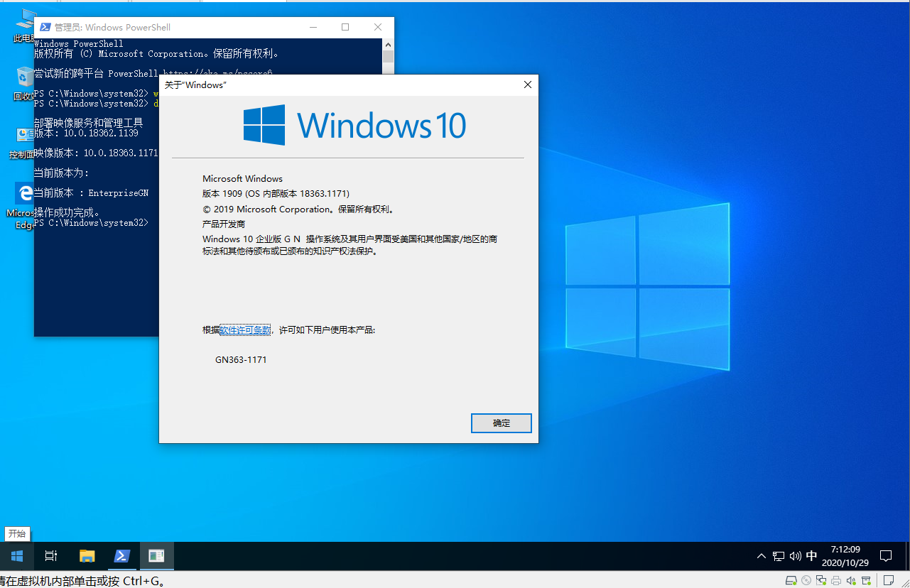Click the 操作成功完成。 line in PowerShell
Image resolution: width=910 pixels, height=588 pixels.
click(68, 212)
